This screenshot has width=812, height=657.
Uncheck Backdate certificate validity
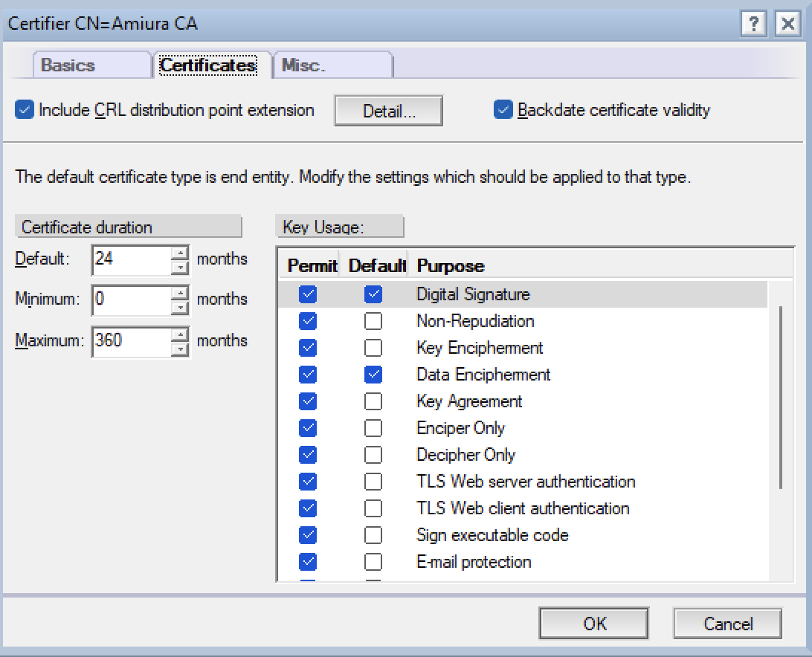[503, 110]
